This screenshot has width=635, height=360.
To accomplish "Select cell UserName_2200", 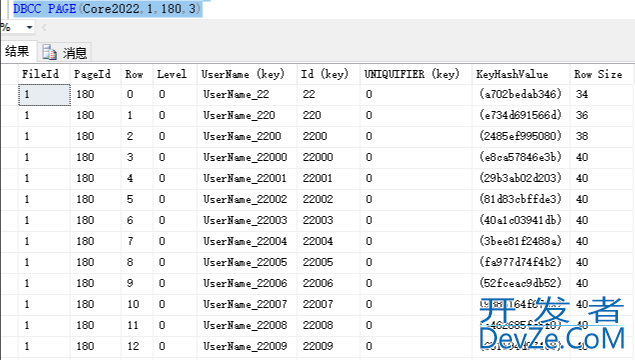I will pyautogui.click(x=247, y=137).
